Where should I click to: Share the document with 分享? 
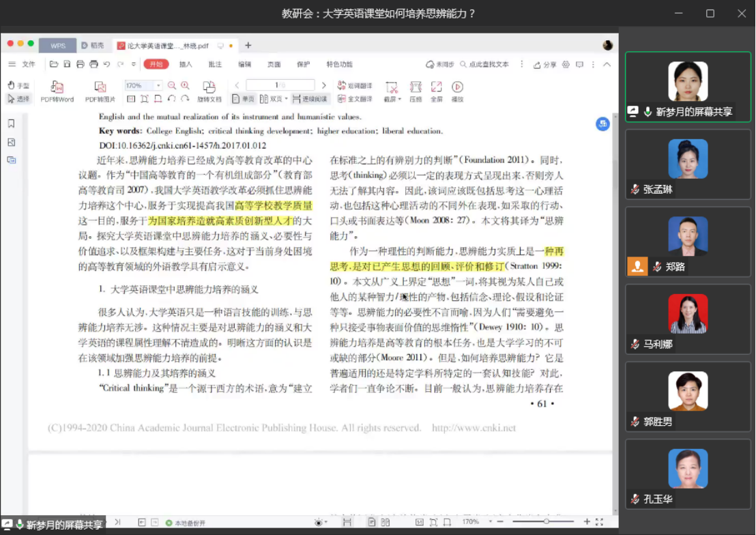click(544, 64)
